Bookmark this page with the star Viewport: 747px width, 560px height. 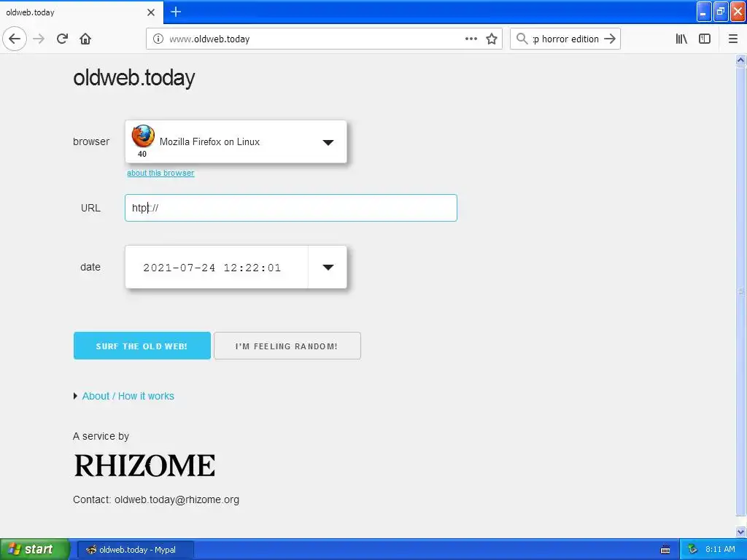click(x=492, y=39)
